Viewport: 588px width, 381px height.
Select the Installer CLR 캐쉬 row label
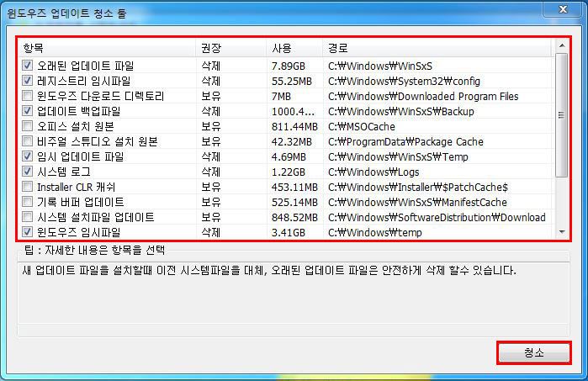[76, 187]
